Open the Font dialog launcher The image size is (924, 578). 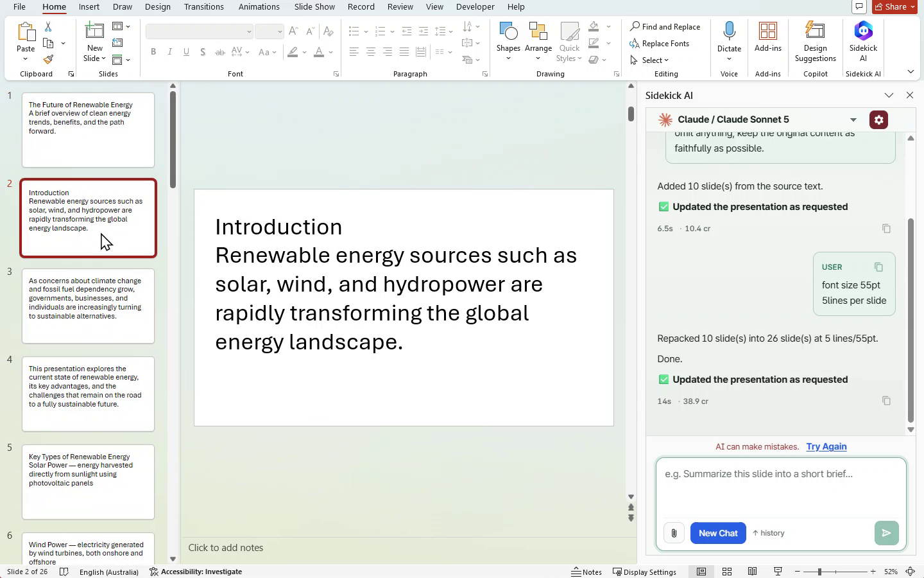336,74
